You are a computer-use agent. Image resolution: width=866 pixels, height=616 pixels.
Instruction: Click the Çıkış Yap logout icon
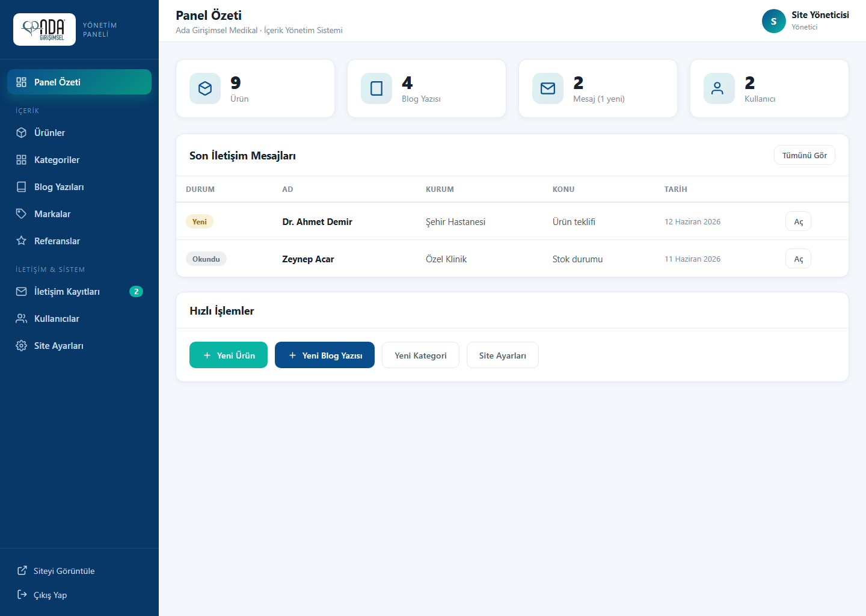22,595
